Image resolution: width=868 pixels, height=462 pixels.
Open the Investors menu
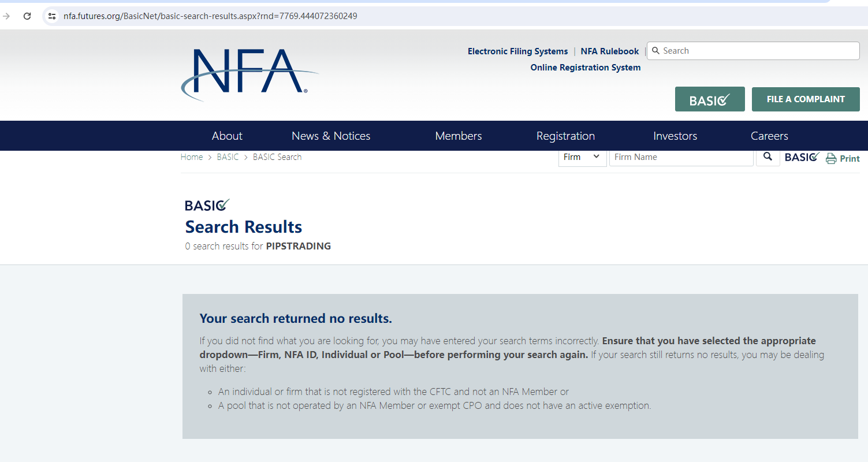click(x=675, y=136)
